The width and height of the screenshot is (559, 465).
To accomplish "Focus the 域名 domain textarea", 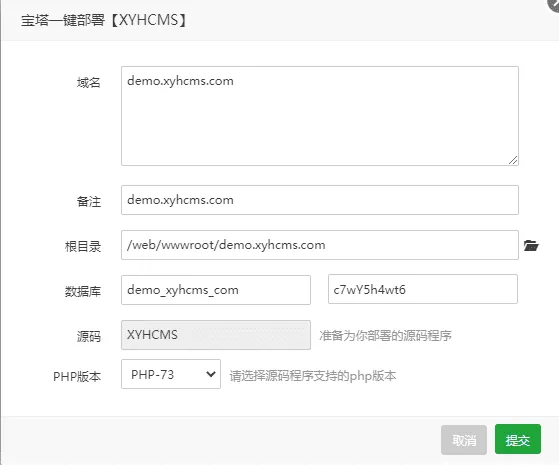I will (320, 116).
